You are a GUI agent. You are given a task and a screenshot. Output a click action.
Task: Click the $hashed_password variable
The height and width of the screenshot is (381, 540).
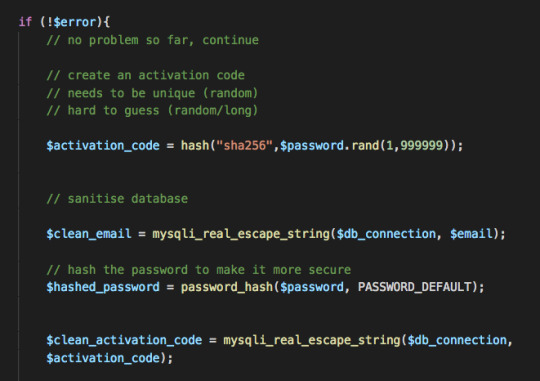(103, 287)
